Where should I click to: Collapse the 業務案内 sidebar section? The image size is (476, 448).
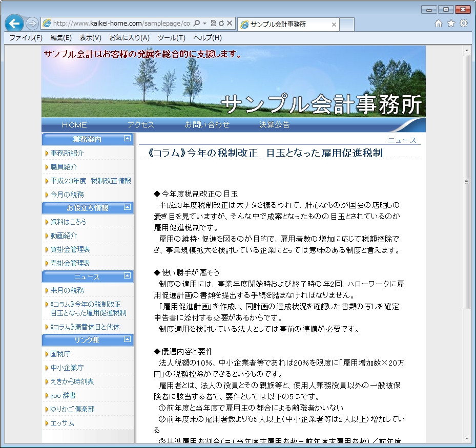[127, 139]
